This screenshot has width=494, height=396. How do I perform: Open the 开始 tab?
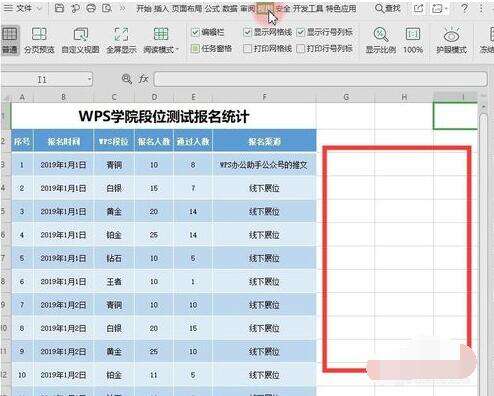[x=144, y=8]
